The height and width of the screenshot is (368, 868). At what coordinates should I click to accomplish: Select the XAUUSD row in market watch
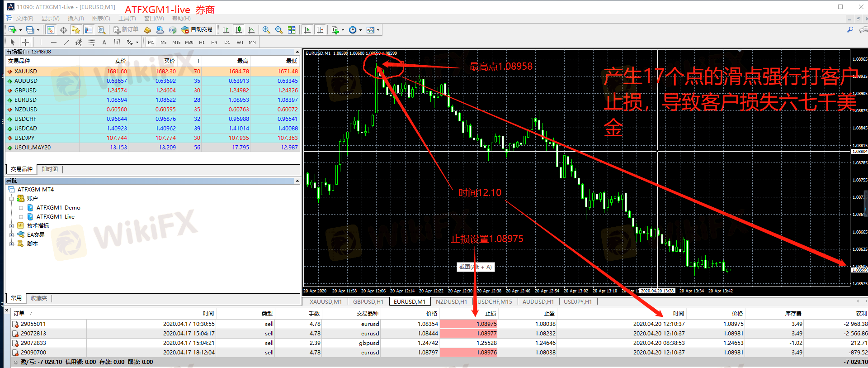pyautogui.click(x=152, y=72)
